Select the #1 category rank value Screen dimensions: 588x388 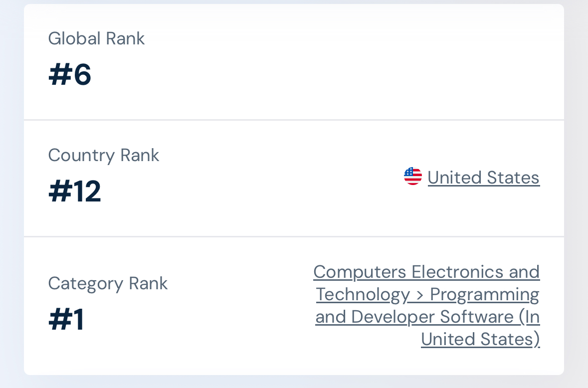(66, 319)
